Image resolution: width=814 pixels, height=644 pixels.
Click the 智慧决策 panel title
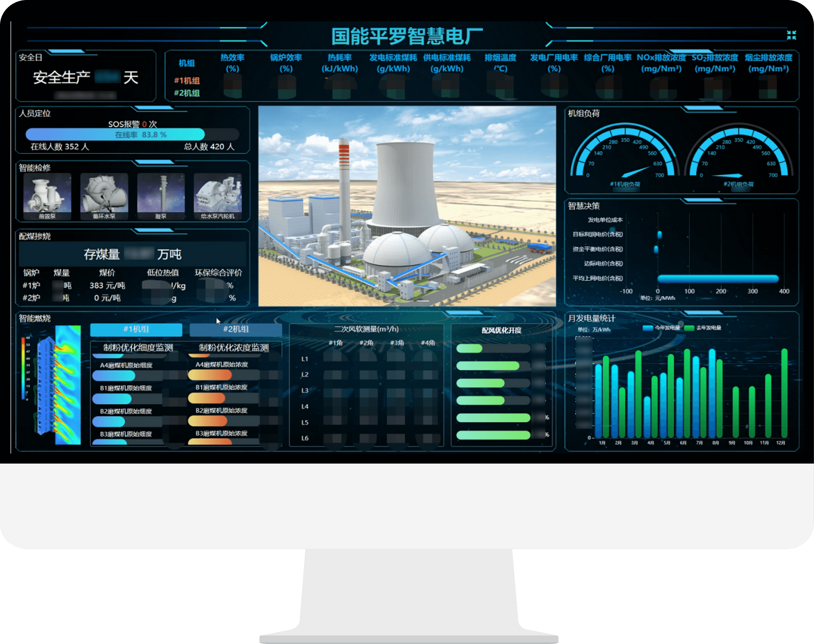[x=584, y=206]
